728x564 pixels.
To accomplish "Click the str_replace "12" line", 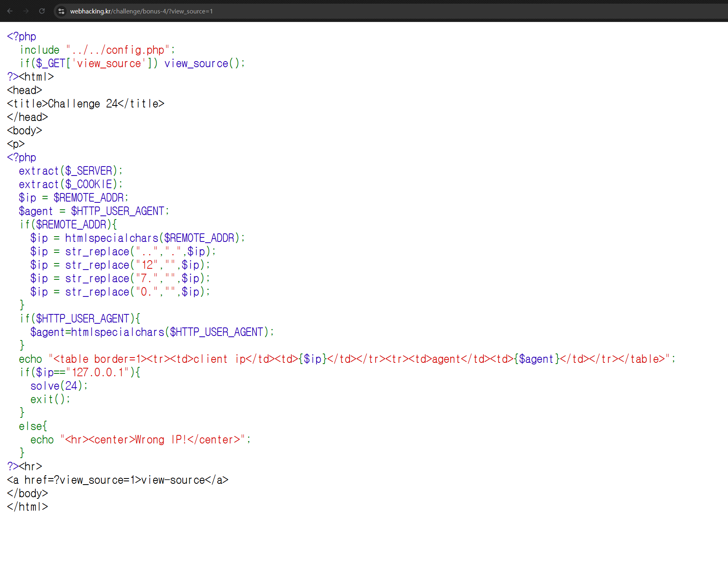I will 120,265.
